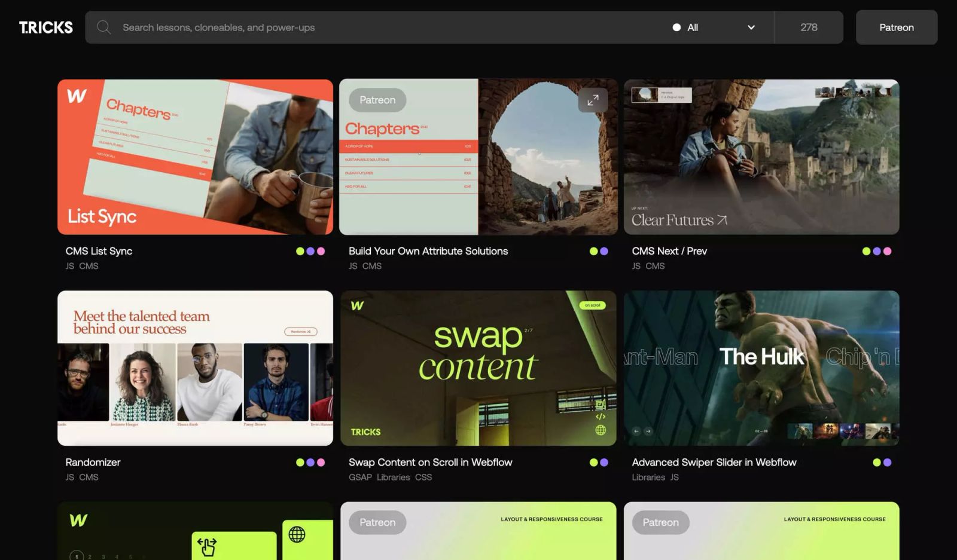957x560 pixels.
Task: Click the JS tag under Advanced Swiper Slider
Action: click(675, 477)
